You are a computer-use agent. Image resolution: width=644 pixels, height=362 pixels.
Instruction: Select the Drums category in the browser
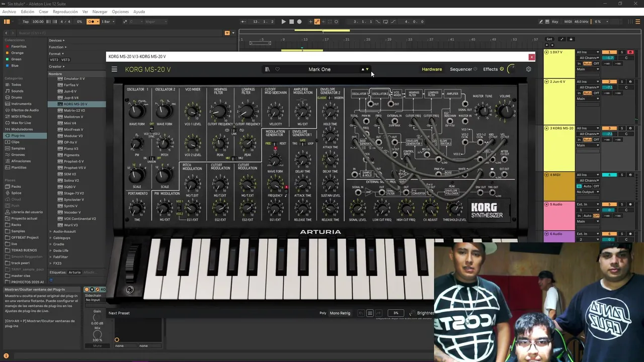pos(17,98)
